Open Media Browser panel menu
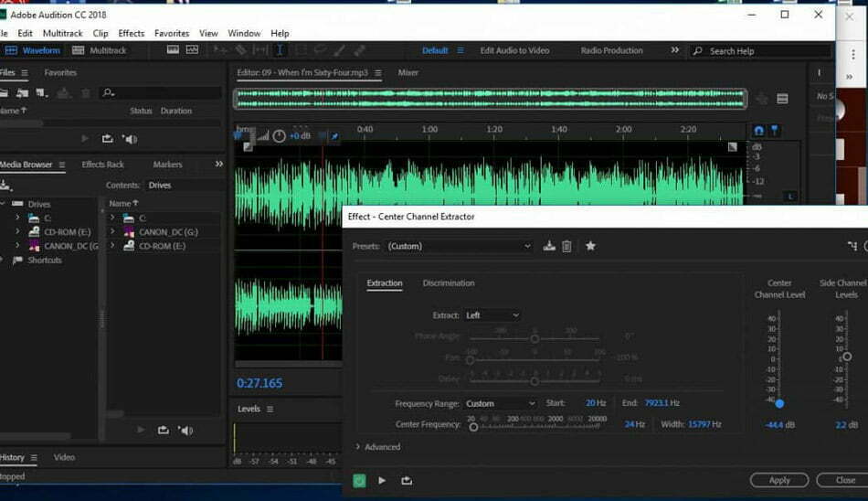 click(61, 165)
